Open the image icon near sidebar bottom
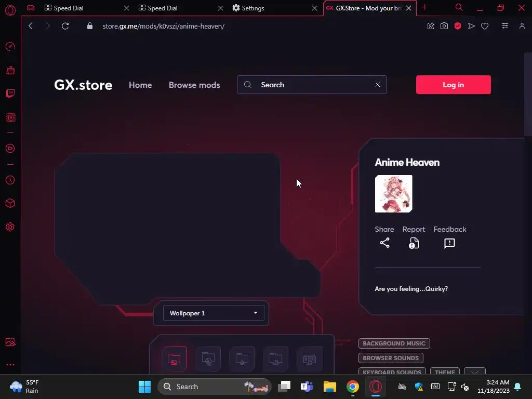The height and width of the screenshot is (399, 532). click(10, 342)
